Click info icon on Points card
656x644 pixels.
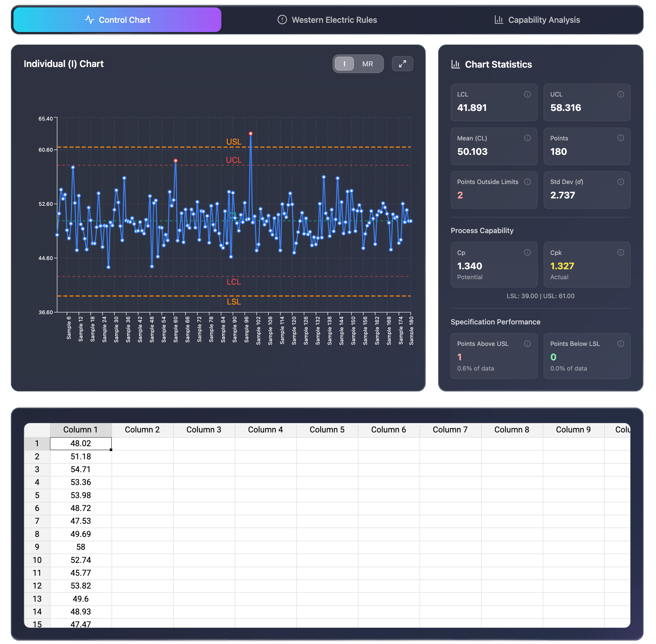pos(620,138)
